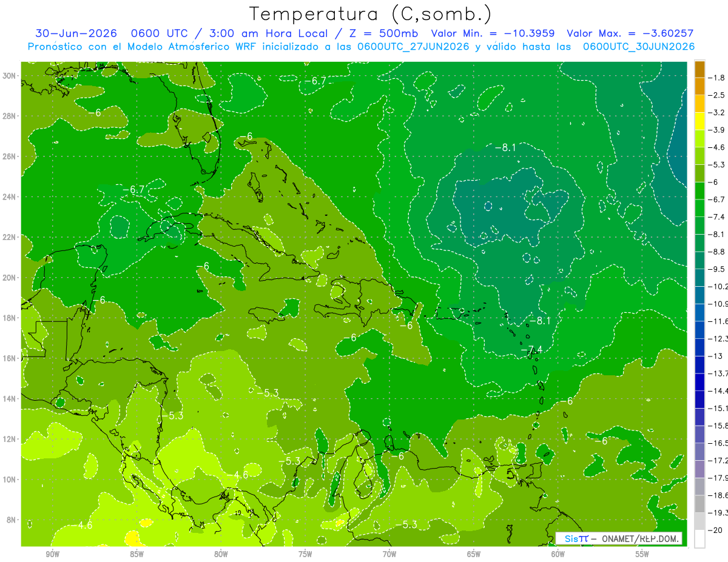The height and width of the screenshot is (562, 728).
Task: Pick the gray swatch between -18.6 and -19.3
Action: coord(699,504)
